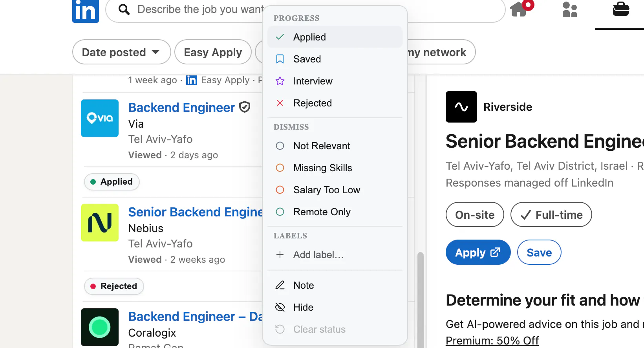
Task: Click the Note pencil icon
Action: (280, 285)
